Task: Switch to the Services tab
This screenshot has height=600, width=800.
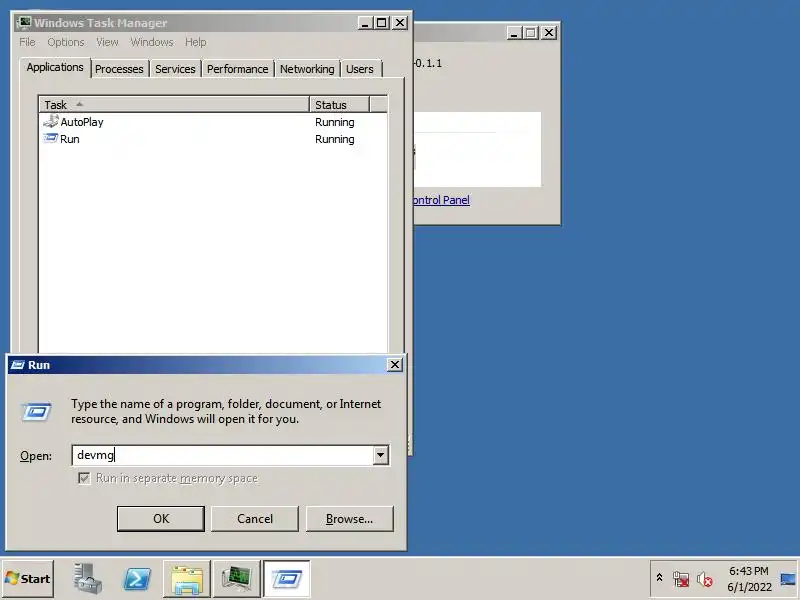Action: coord(175,69)
